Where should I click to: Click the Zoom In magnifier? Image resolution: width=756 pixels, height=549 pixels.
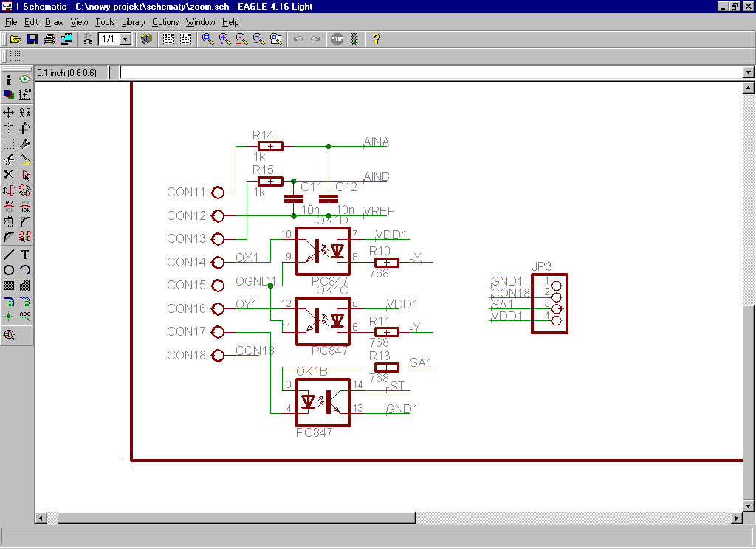pyautogui.click(x=224, y=39)
